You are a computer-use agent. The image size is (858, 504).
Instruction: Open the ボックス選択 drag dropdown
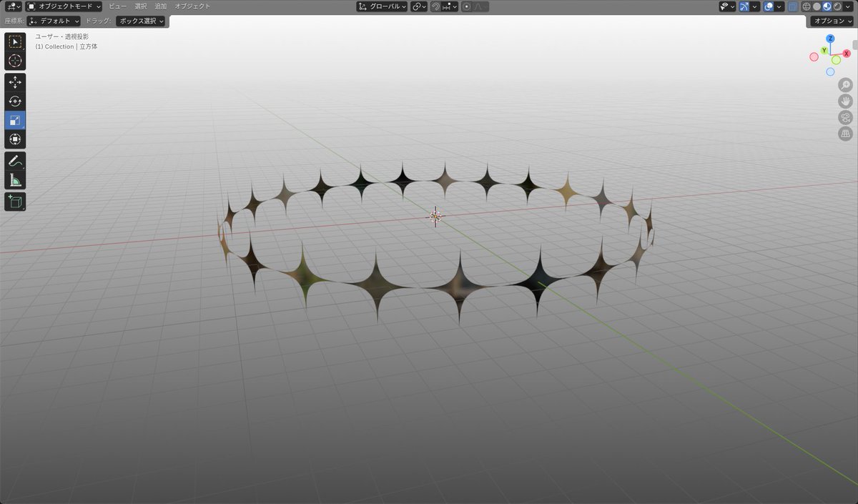tap(141, 21)
